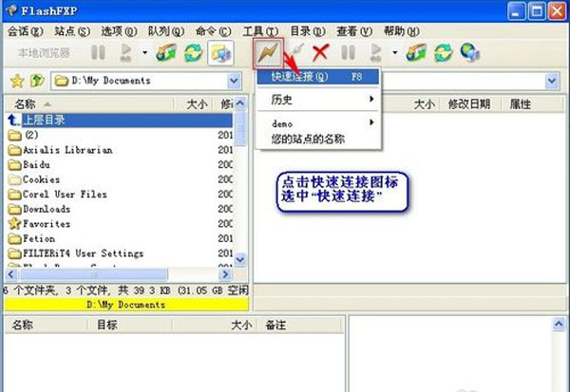Click the left panel transfer play icon
This screenshot has height=392, width=570.
tap(125, 53)
